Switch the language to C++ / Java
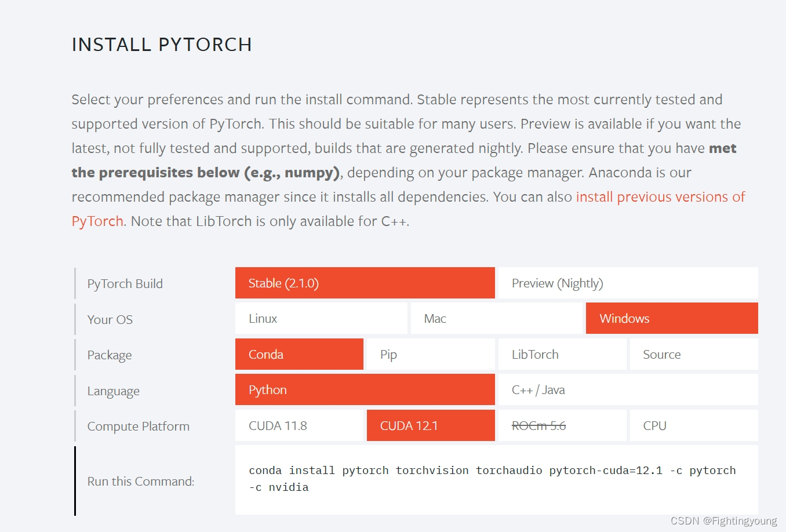786x532 pixels. pyautogui.click(x=628, y=389)
